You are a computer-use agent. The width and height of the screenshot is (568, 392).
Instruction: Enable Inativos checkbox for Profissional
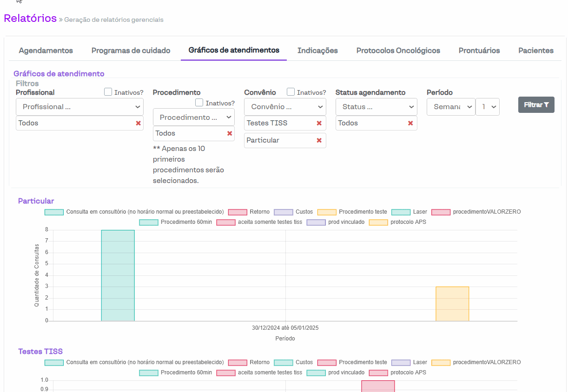tap(108, 92)
